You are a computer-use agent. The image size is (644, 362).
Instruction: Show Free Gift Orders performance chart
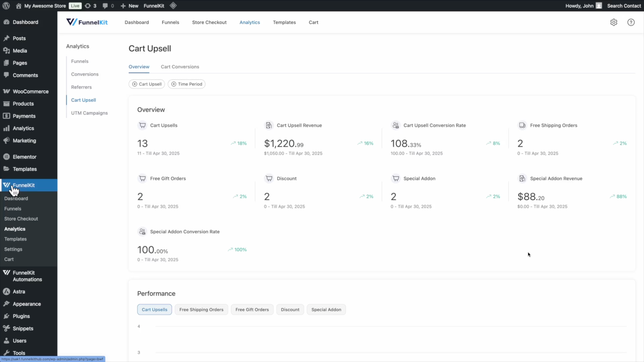pyautogui.click(x=252, y=310)
